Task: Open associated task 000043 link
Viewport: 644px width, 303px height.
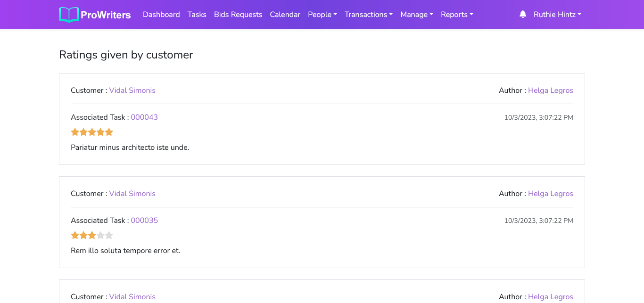Action: point(144,117)
